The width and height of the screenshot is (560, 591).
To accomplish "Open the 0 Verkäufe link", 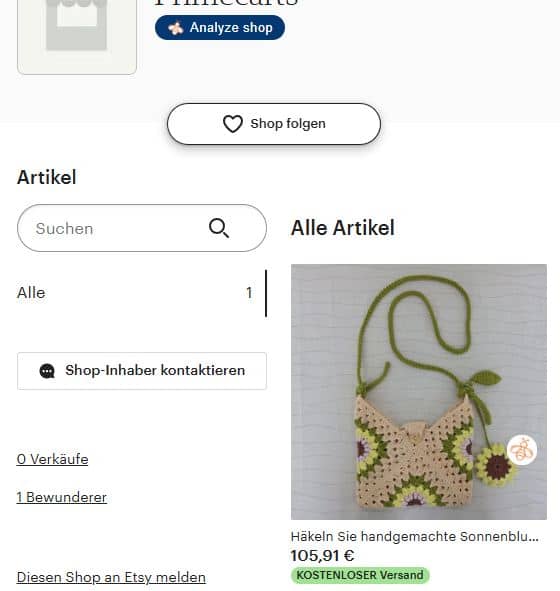I will (52, 459).
